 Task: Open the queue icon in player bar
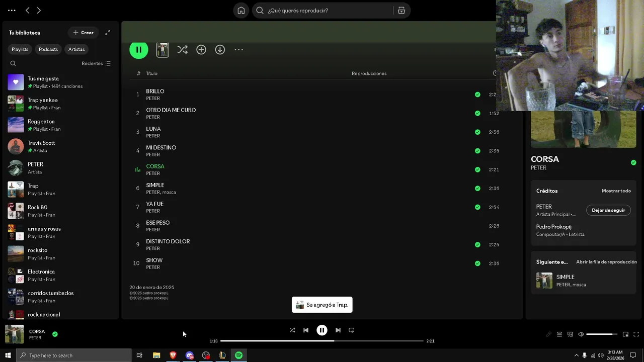(x=559, y=334)
